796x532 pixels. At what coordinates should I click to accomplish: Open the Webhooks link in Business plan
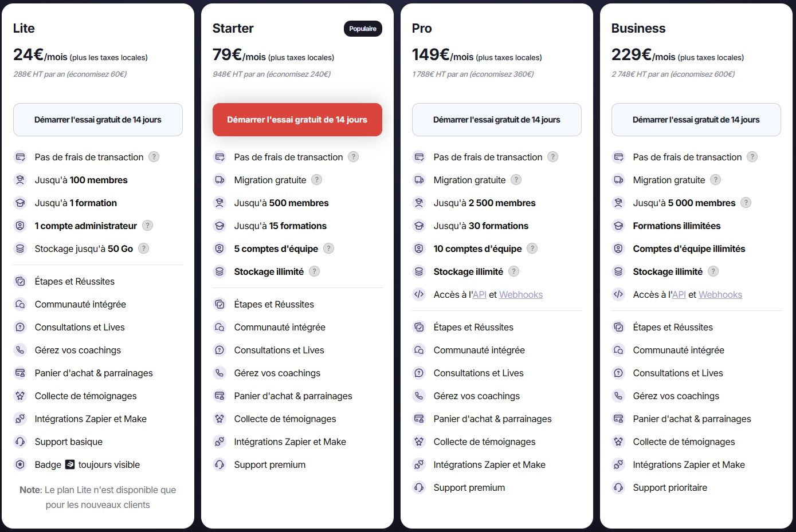[720, 295]
